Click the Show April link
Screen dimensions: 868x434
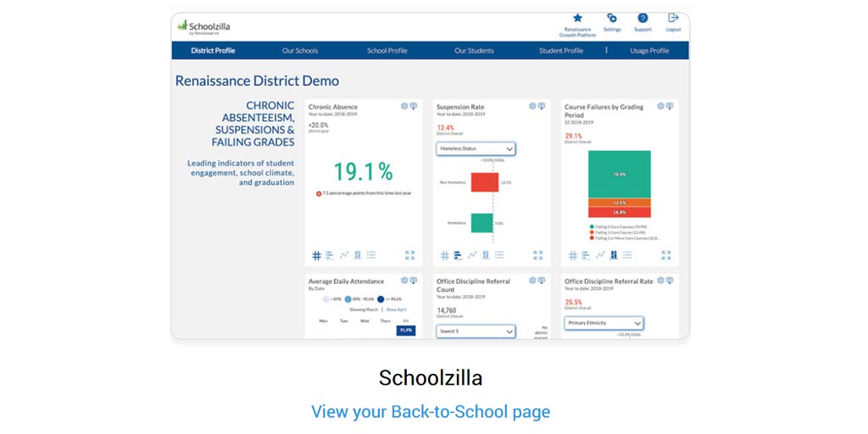point(397,309)
